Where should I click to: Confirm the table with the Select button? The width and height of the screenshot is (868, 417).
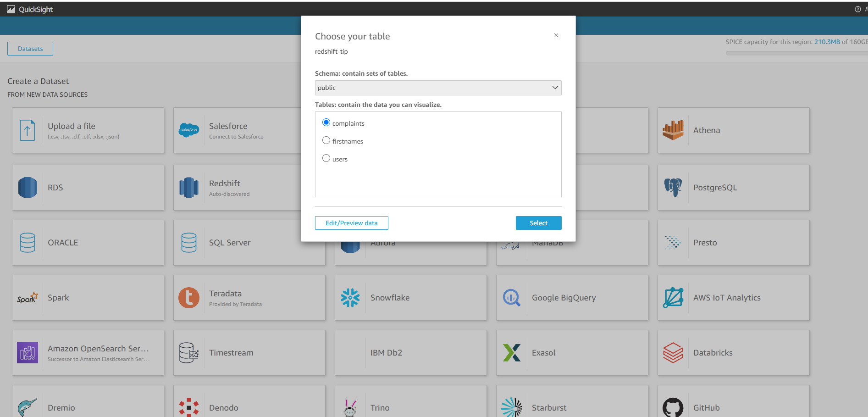point(539,223)
